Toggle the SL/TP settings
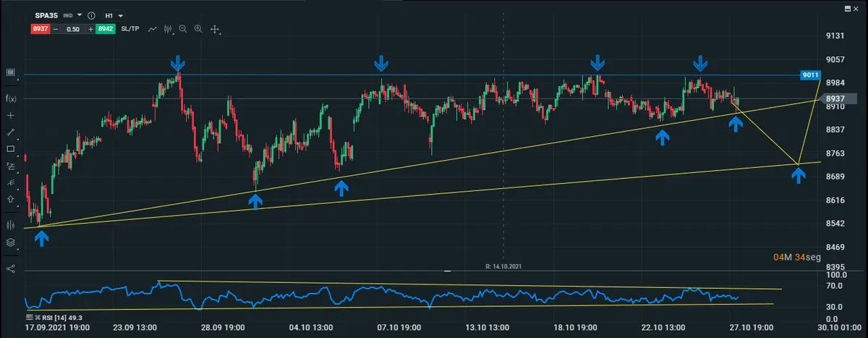The width and height of the screenshot is (868, 338). tap(131, 29)
